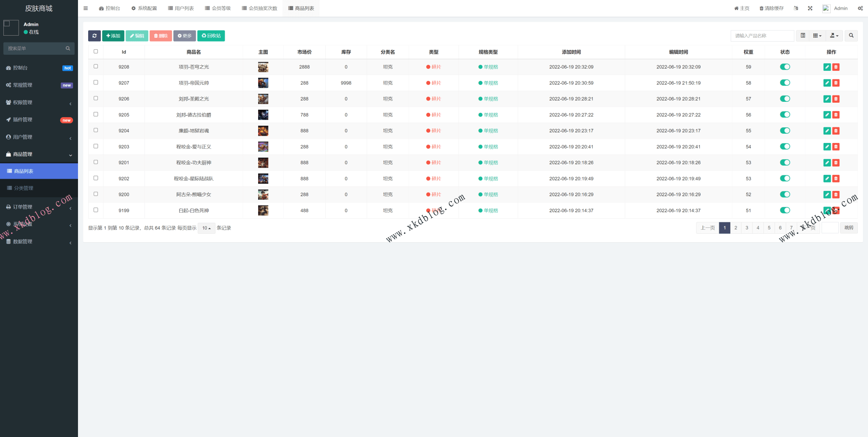This screenshot has height=437, width=868.
Task: Toggle table card view icon
Action: [803, 36]
